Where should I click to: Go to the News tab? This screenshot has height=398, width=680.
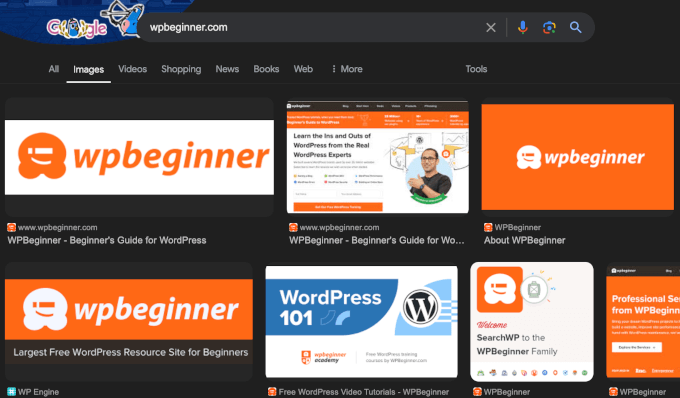tap(227, 69)
